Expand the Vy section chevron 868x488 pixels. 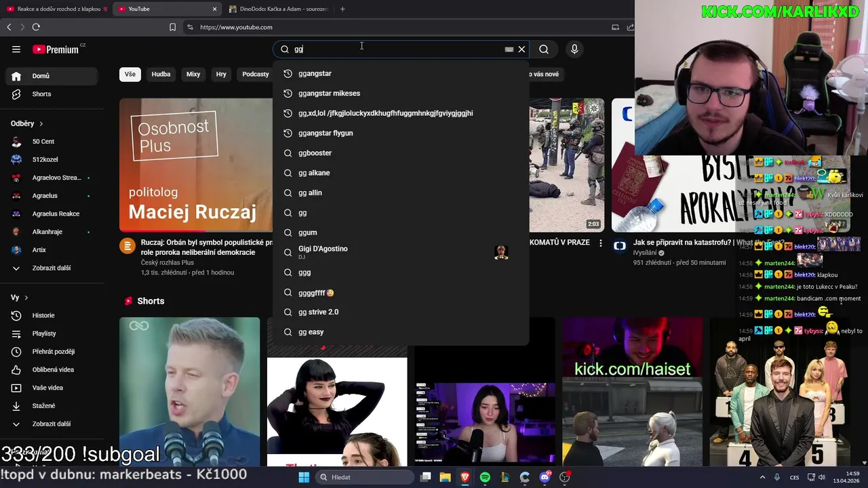point(26,298)
